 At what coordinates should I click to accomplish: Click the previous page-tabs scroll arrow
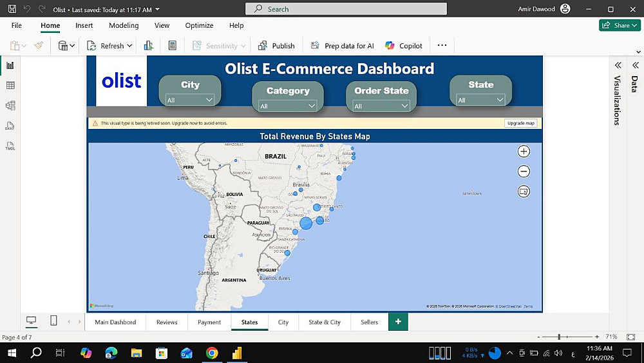69,322
